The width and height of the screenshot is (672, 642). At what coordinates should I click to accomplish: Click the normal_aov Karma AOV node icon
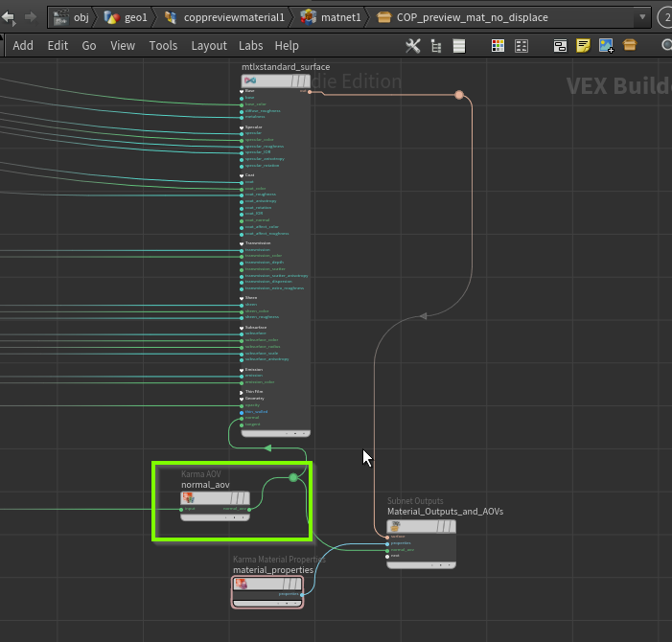coord(189,497)
